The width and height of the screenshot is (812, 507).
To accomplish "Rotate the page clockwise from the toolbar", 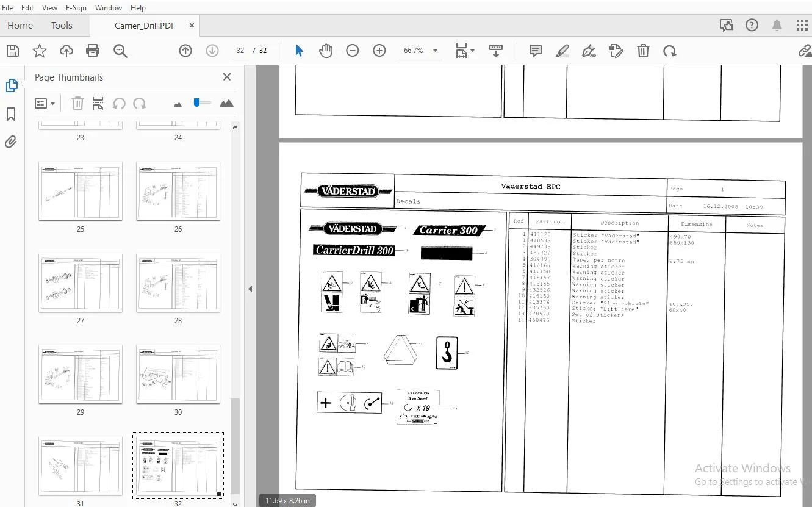I will [x=670, y=51].
